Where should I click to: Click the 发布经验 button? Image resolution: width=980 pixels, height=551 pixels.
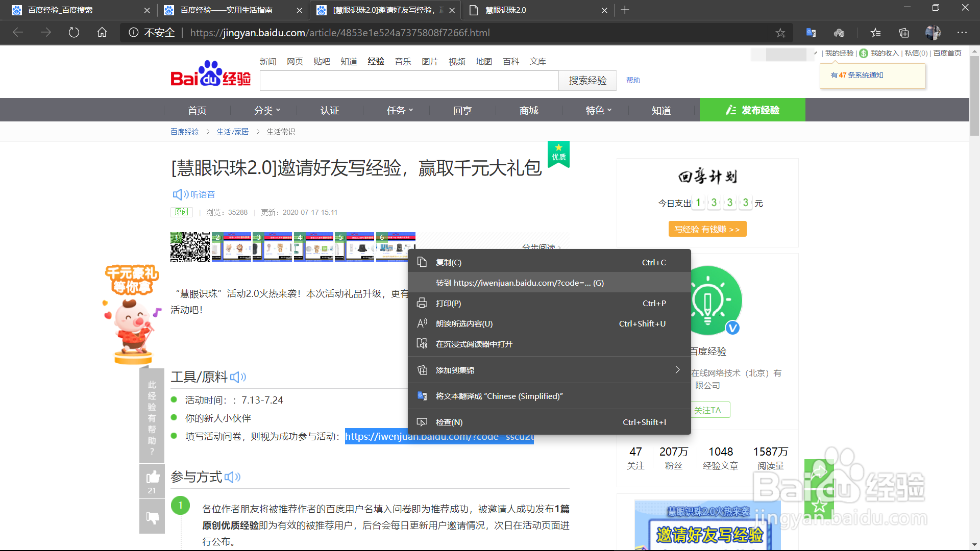point(752,110)
